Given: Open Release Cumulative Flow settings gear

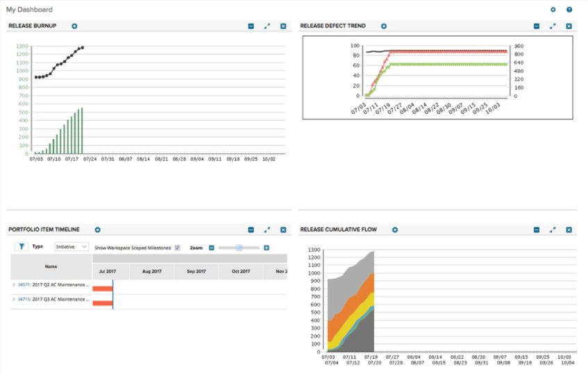Looking at the screenshot, I should [x=394, y=230].
